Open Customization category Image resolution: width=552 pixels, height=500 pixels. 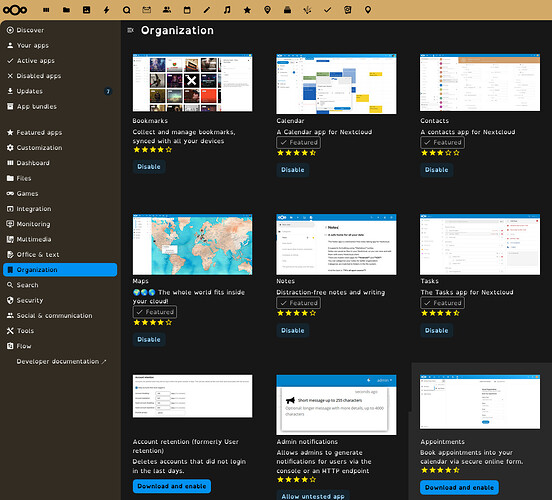click(x=60, y=148)
